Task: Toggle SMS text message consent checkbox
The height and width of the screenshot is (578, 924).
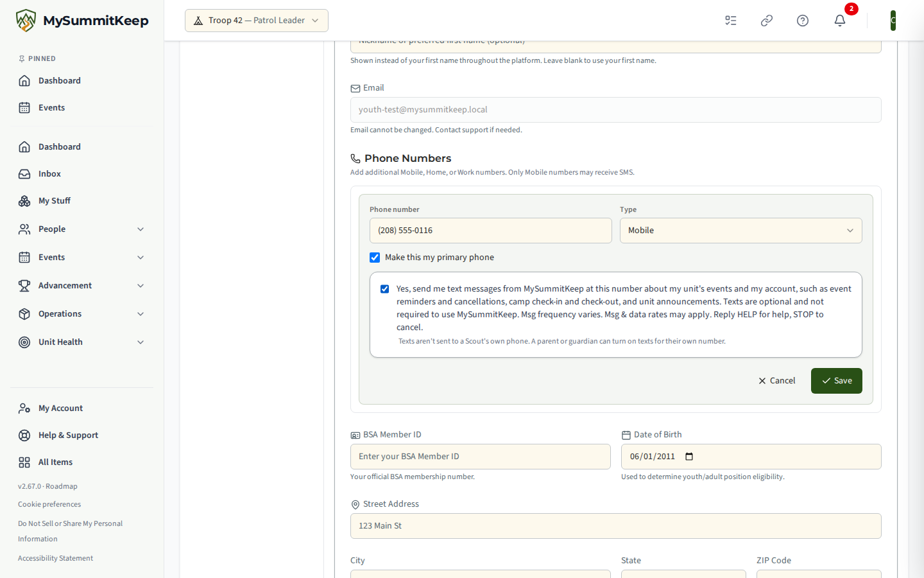Action: pos(385,289)
